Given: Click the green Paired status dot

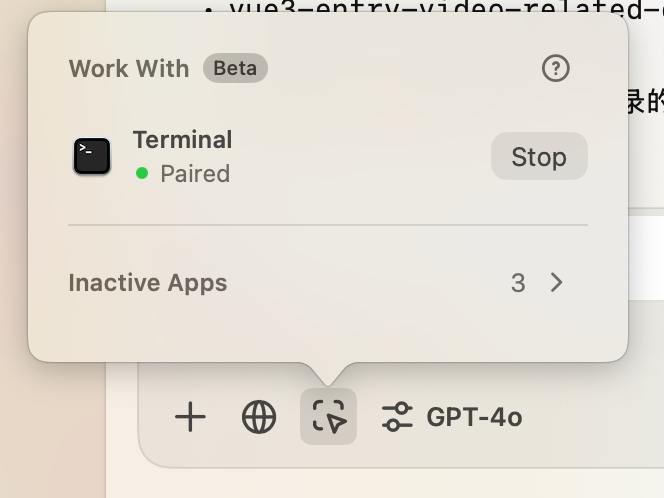Looking at the screenshot, I should (x=142, y=173).
